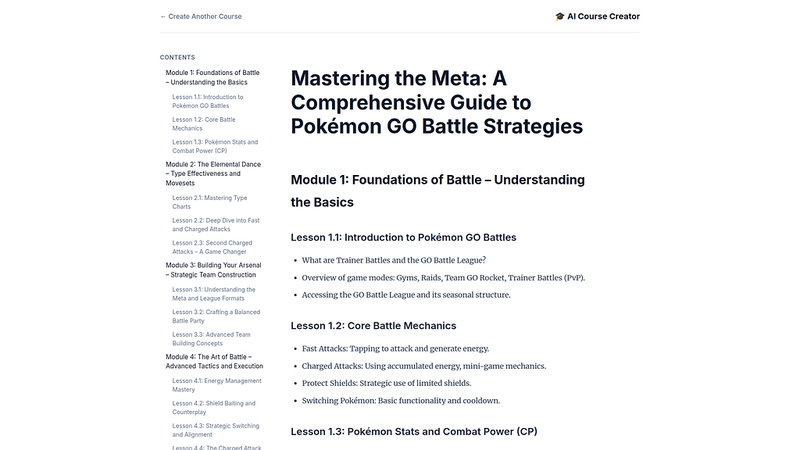Open Lesson 3.2 Crafting a Balanced Battle Party

point(212,317)
